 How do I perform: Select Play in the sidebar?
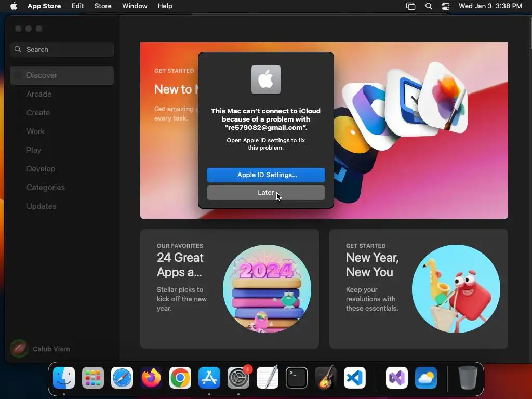(62, 150)
